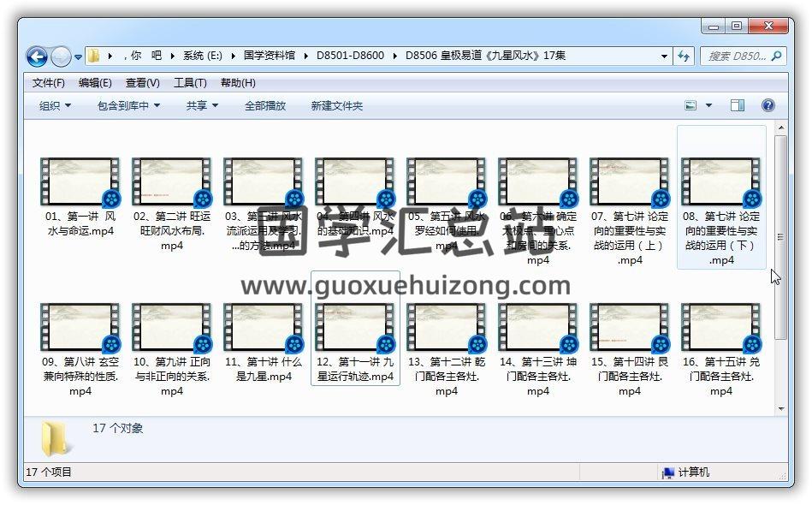Expand the 共享 dropdown
The height and width of the screenshot is (505, 812).
[x=202, y=105]
